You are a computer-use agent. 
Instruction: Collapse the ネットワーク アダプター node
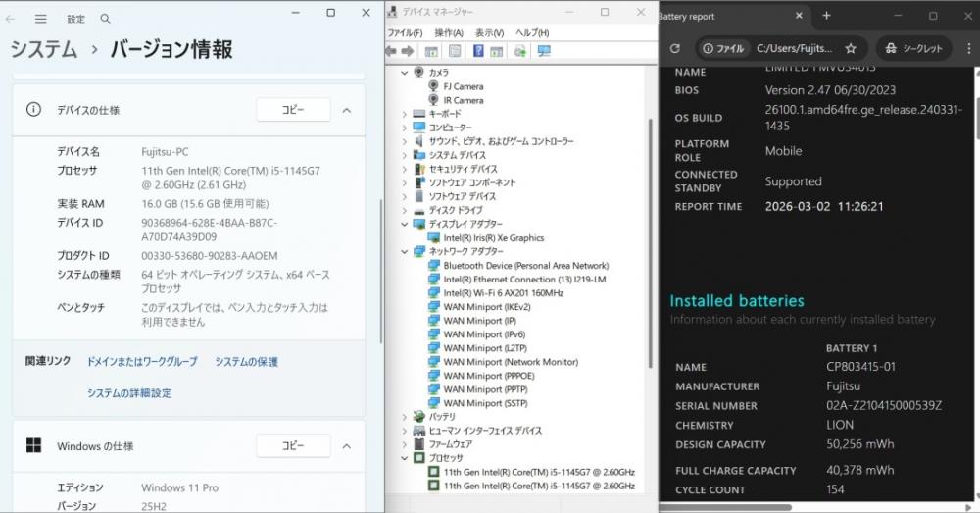coord(405,251)
